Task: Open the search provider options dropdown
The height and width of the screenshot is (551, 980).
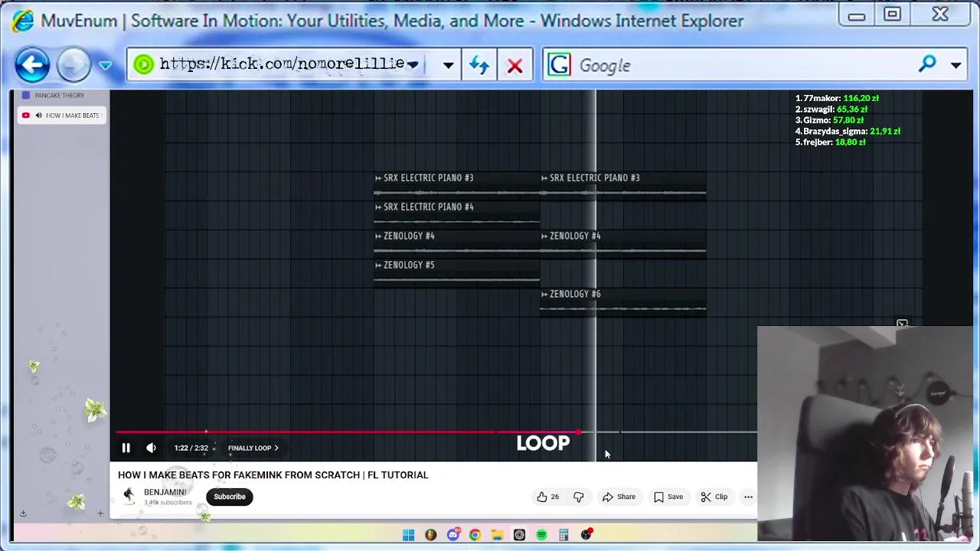Action: tap(955, 66)
